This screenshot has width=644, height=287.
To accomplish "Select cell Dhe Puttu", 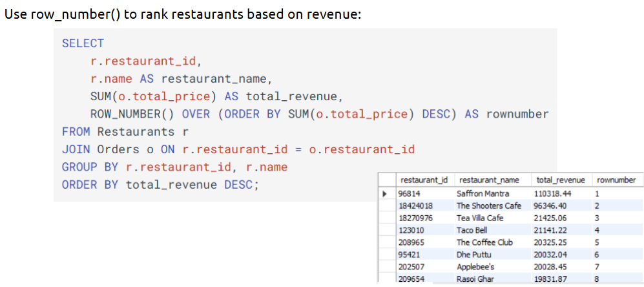I will pyautogui.click(x=473, y=255).
